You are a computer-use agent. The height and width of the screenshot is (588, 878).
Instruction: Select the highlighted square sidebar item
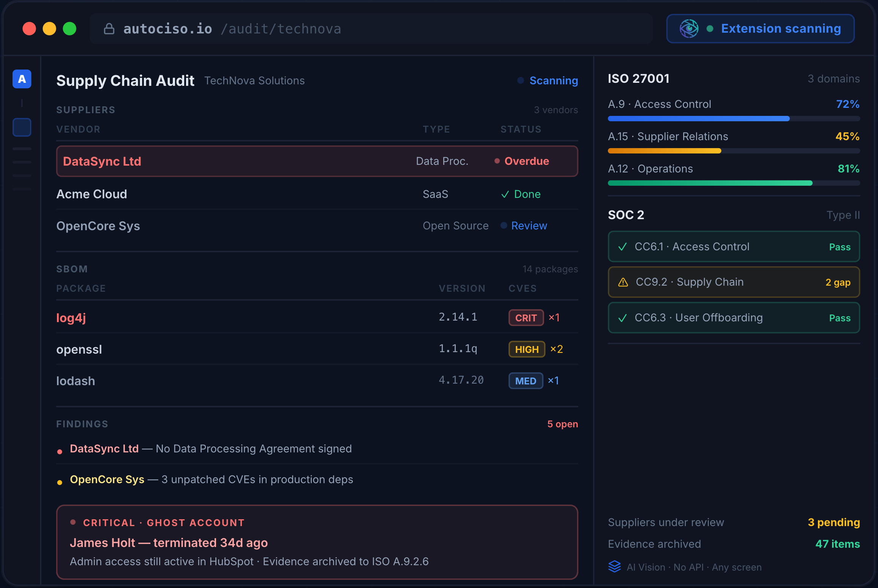pyautogui.click(x=22, y=127)
